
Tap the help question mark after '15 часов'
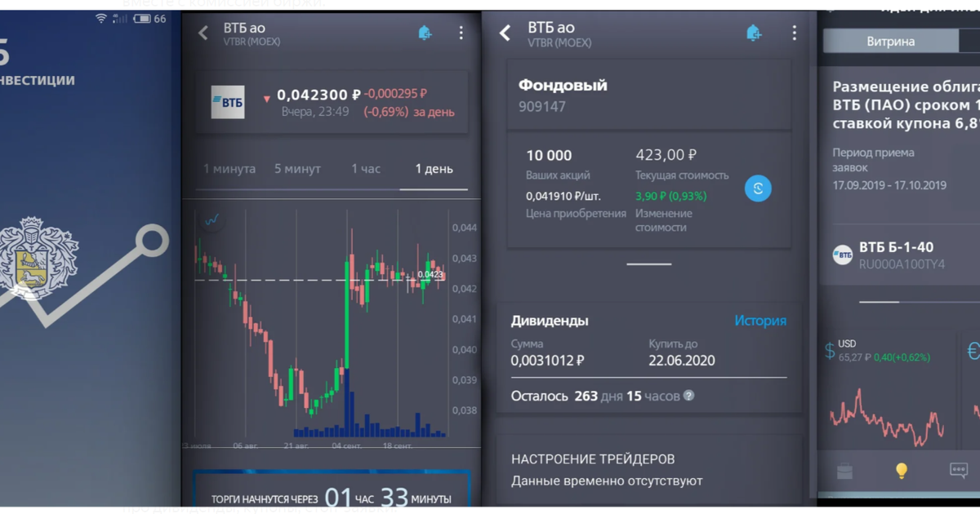pos(688,396)
